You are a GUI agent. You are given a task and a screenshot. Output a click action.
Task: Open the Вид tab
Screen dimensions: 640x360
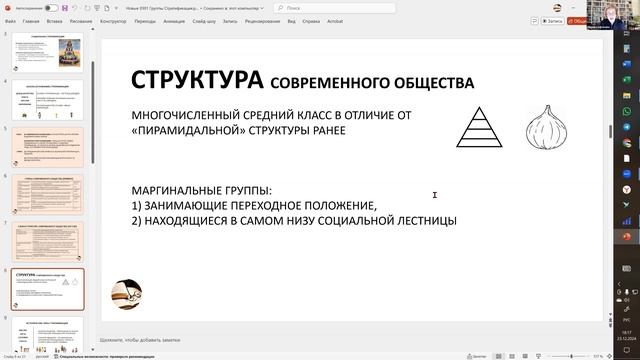[291, 21]
